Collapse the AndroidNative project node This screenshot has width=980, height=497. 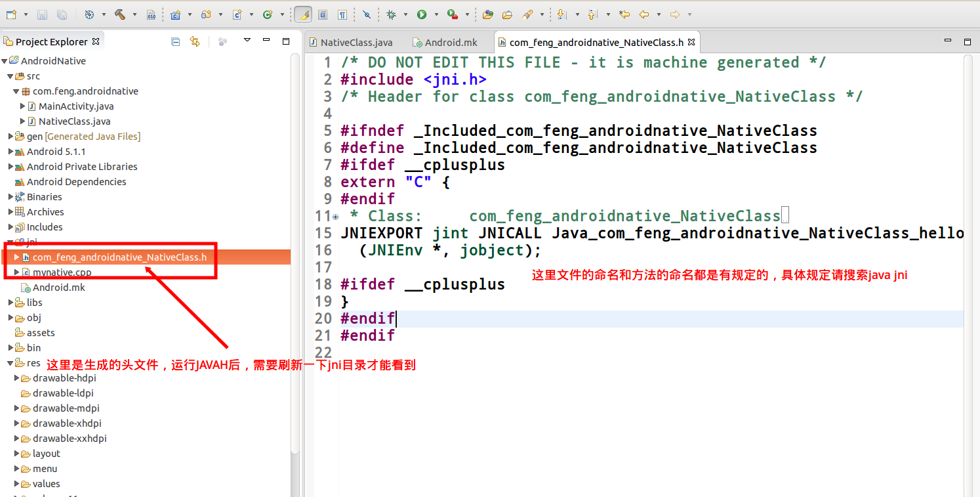pos(5,60)
